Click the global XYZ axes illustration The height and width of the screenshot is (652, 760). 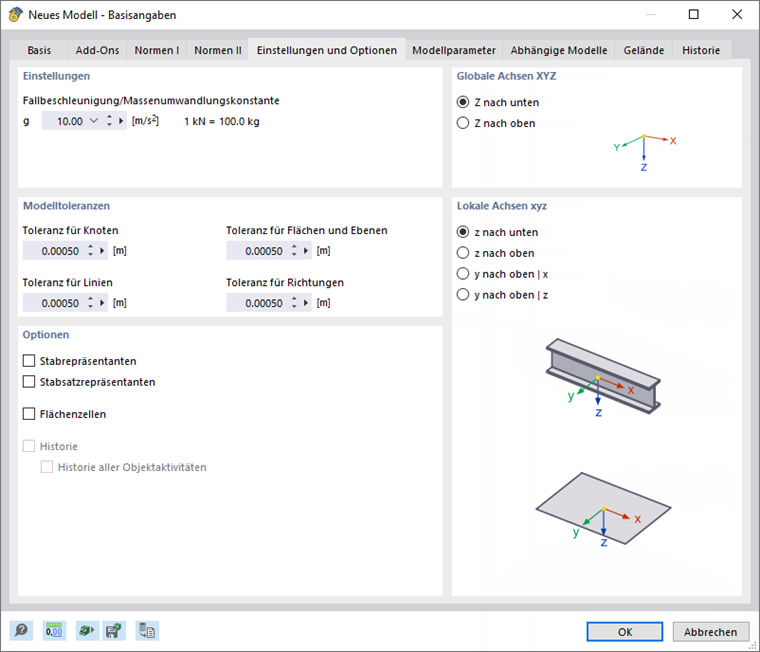(x=644, y=152)
